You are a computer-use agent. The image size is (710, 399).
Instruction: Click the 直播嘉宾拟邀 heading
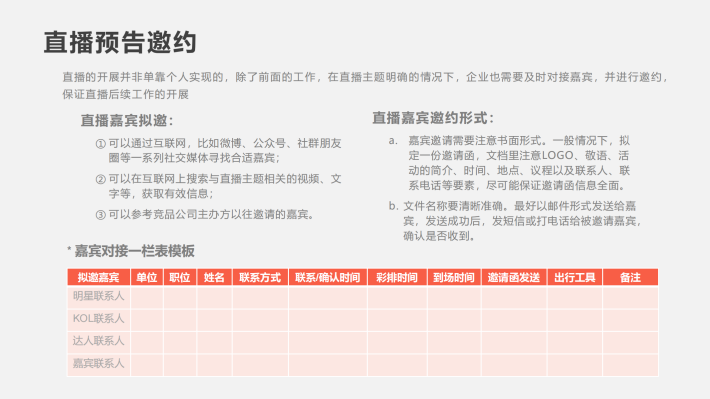[127, 120]
